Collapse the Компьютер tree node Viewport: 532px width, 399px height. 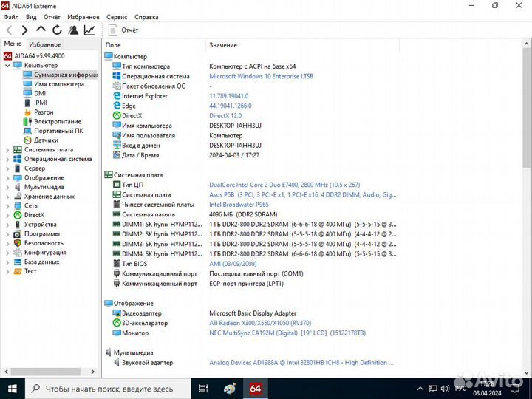7,66
